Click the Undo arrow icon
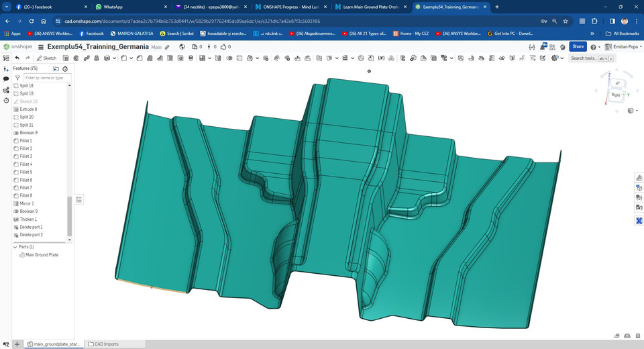Screen dimensions: 644x349 (x=17, y=58)
